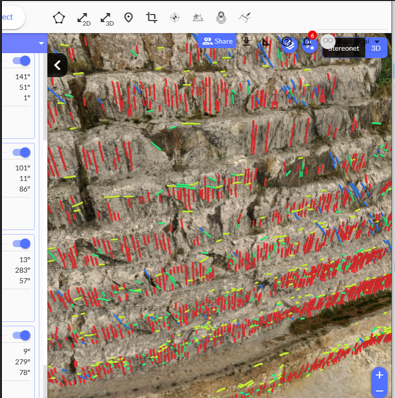
Task: Click the Share button
Action: tap(217, 41)
